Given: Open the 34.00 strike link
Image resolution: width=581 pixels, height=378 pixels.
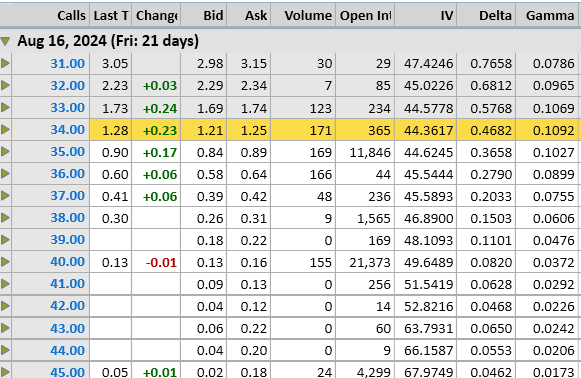Looking at the screenshot, I should 67,130.
